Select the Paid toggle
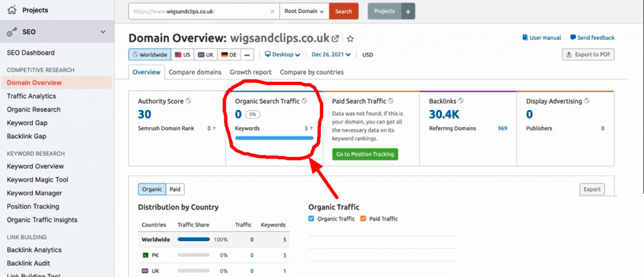 click(175, 189)
